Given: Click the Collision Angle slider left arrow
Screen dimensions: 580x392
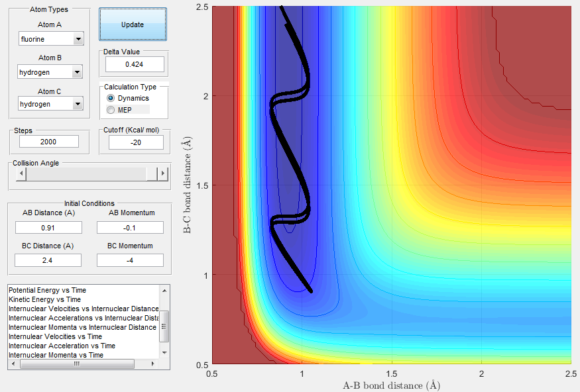Looking at the screenshot, I should pos(21,173).
